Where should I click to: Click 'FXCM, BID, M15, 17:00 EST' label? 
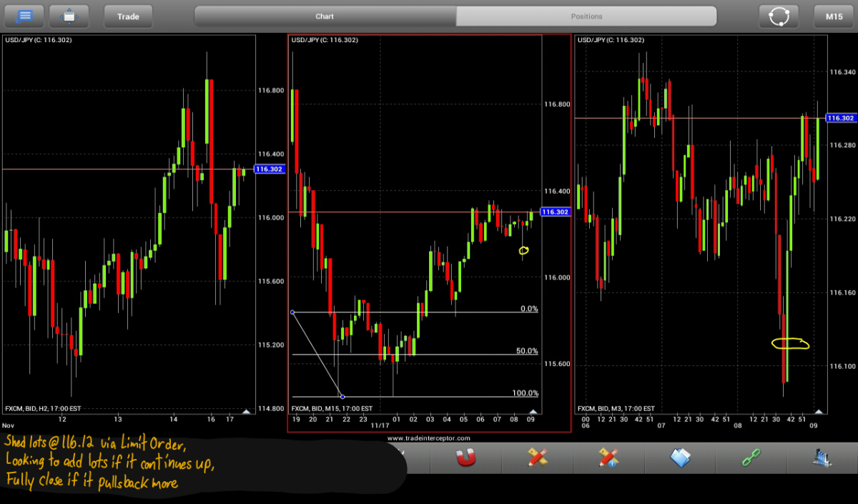tap(331, 409)
